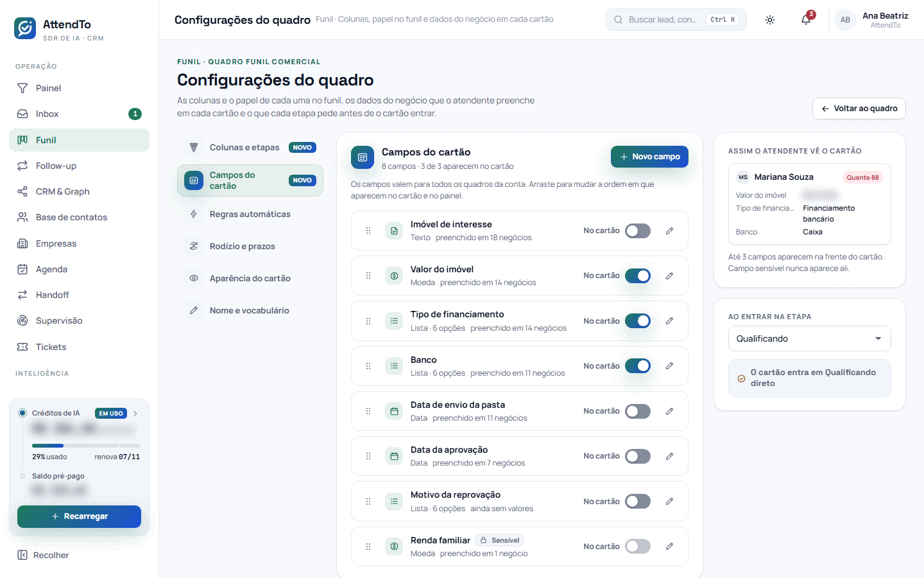The image size is (924, 578).
Task: Open the Qualificando stage dropdown
Action: 809,338
